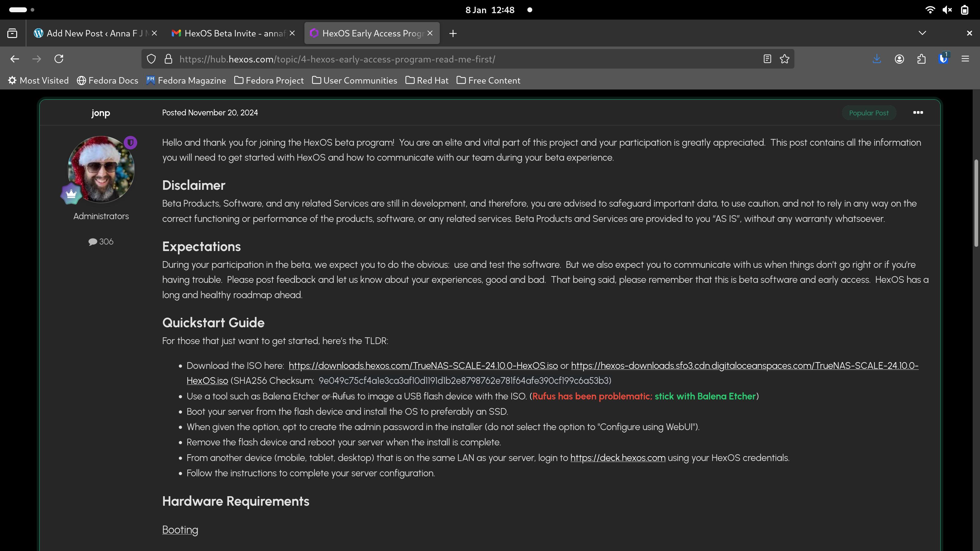Click the muted volume icon
The width and height of the screenshot is (980, 551).
947,10
